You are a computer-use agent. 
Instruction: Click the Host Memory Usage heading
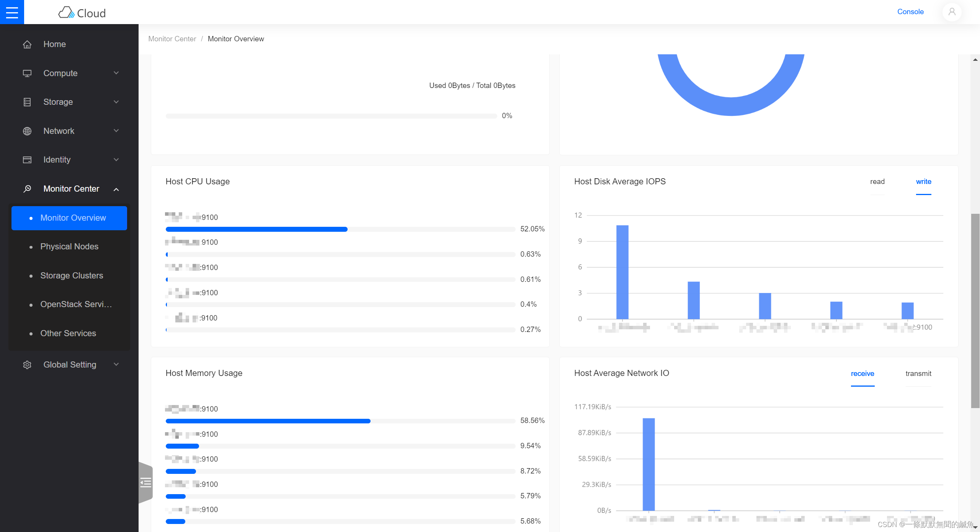coord(204,373)
